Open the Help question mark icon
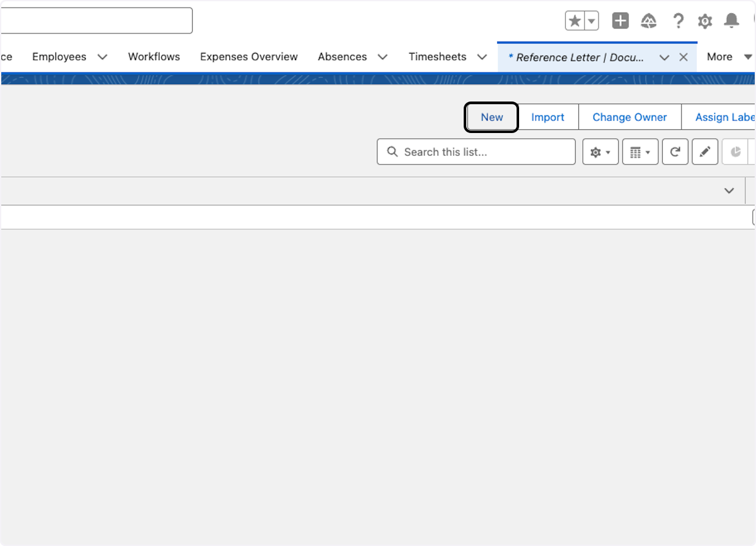The height and width of the screenshot is (546, 756). point(678,21)
